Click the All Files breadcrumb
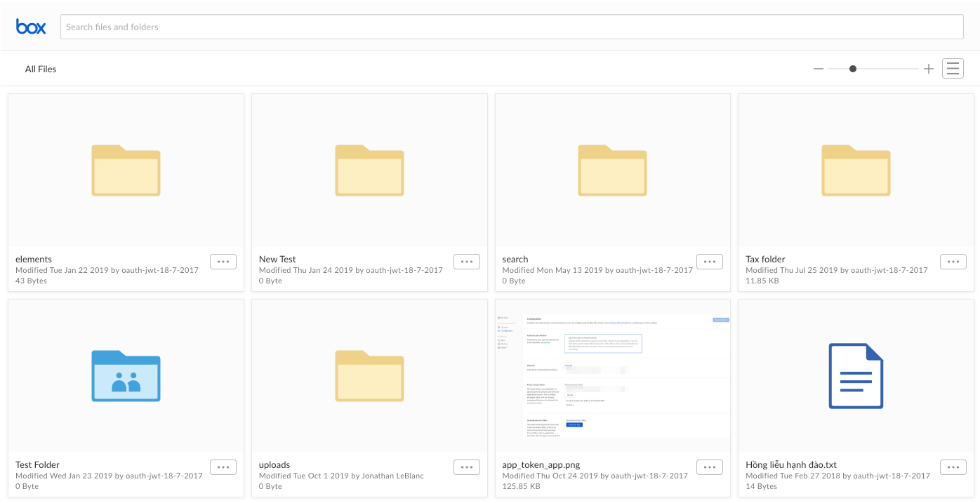This screenshot has width=980, height=503. (40, 69)
